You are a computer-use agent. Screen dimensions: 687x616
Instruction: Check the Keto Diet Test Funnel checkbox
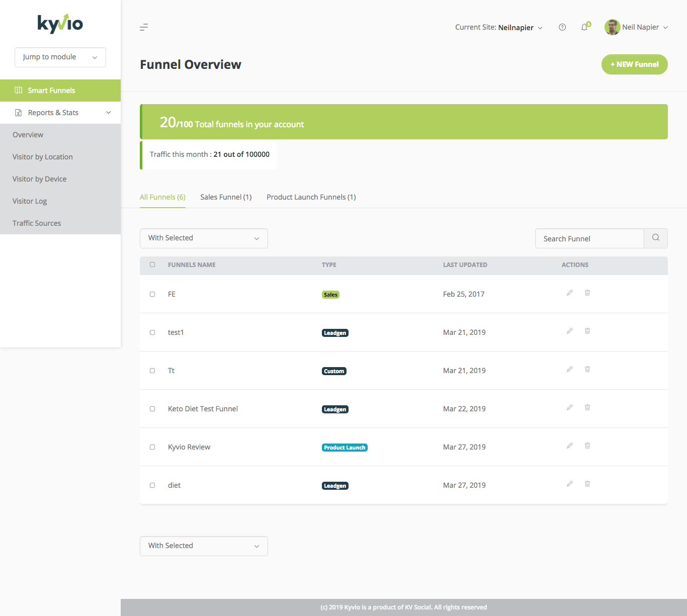[152, 409]
